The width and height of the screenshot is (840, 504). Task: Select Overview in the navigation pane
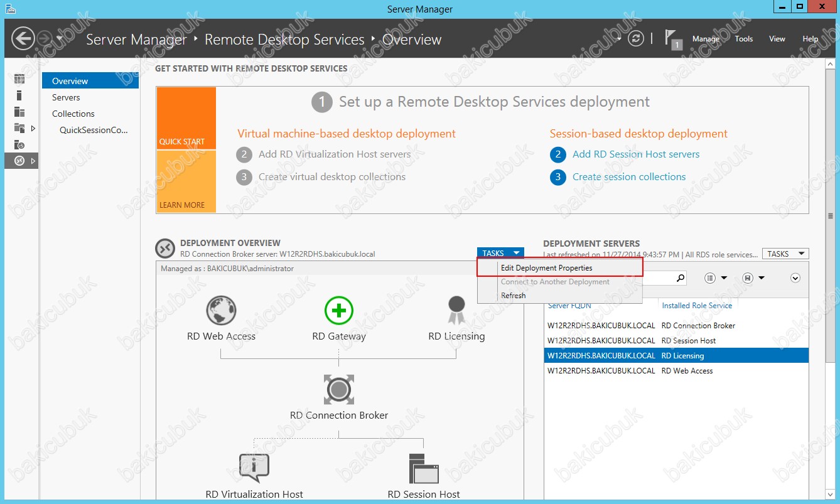(90, 81)
